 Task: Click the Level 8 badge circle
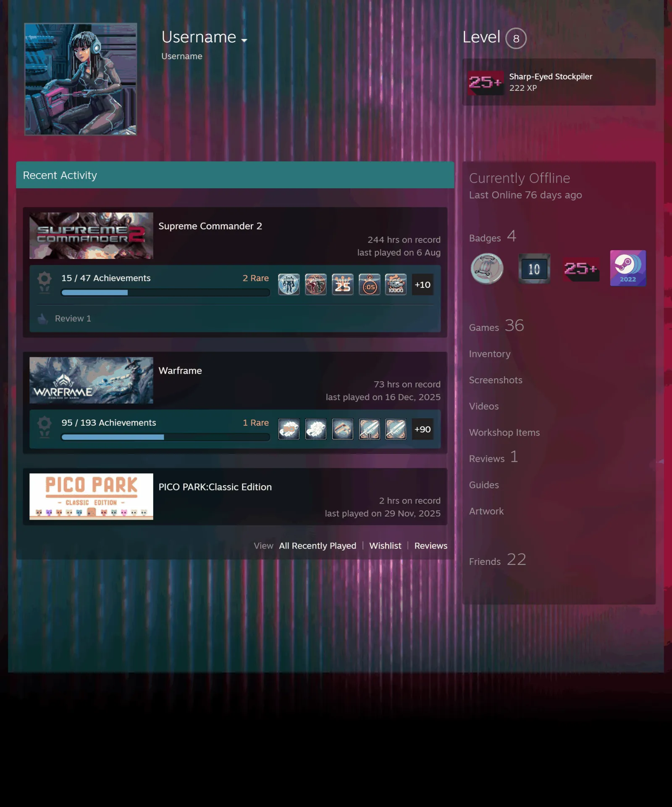[x=516, y=38]
